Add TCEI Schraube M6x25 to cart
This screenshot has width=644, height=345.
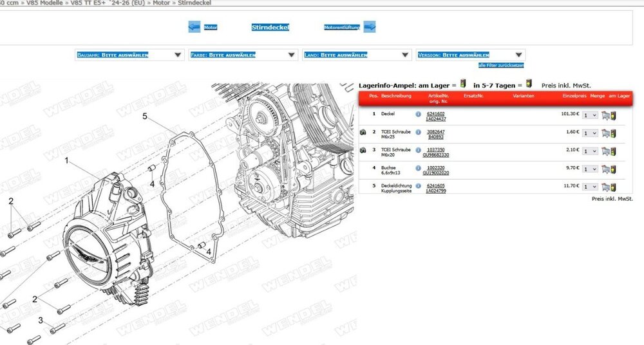[x=605, y=133]
